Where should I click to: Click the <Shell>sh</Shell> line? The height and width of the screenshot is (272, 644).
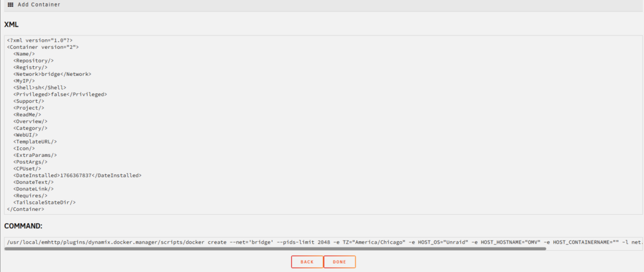click(39, 87)
